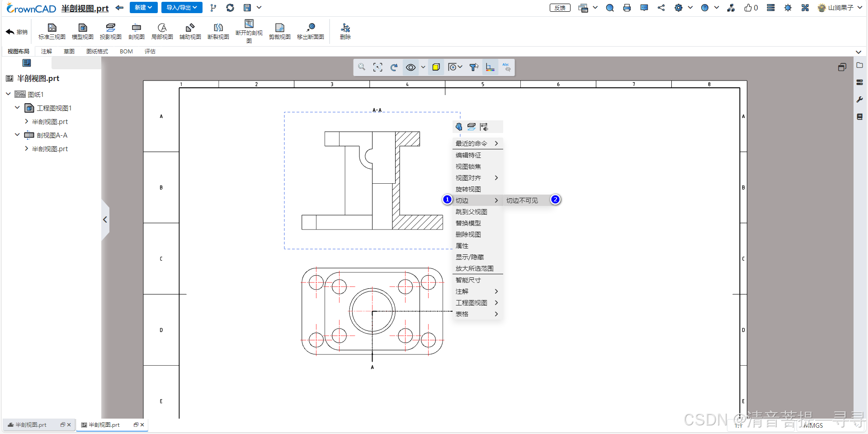Collapse the left panel with the side handle
The width and height of the screenshot is (868, 434).
[105, 219]
